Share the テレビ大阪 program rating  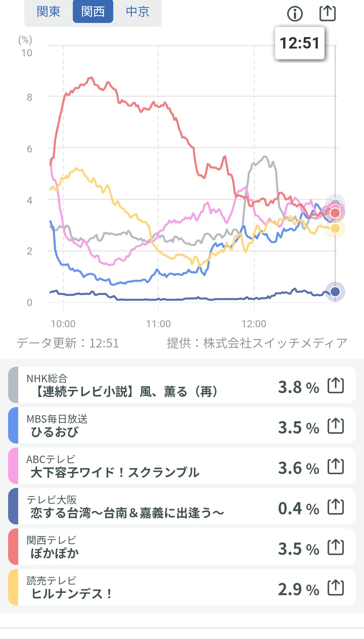[336, 507]
